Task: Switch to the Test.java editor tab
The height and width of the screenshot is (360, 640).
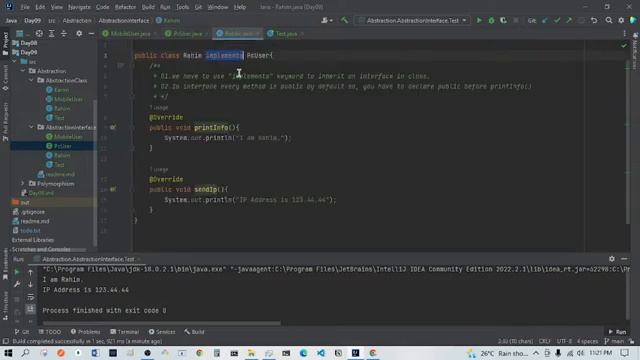Action: click(x=286, y=34)
